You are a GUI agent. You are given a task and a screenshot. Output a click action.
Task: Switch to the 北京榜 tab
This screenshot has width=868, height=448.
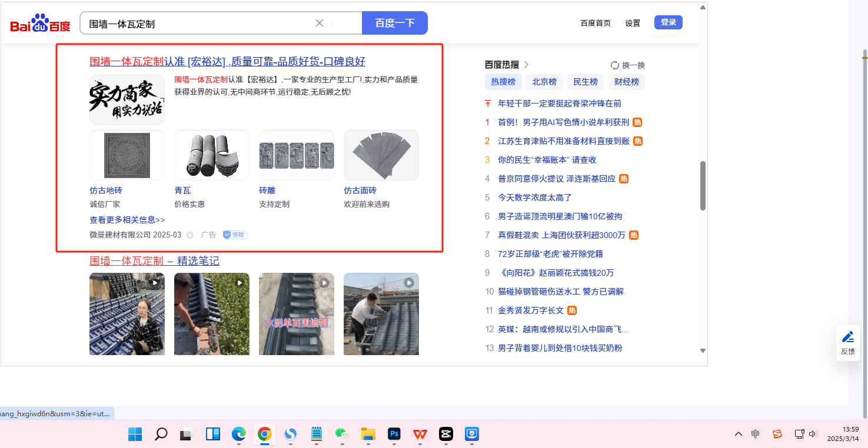544,82
